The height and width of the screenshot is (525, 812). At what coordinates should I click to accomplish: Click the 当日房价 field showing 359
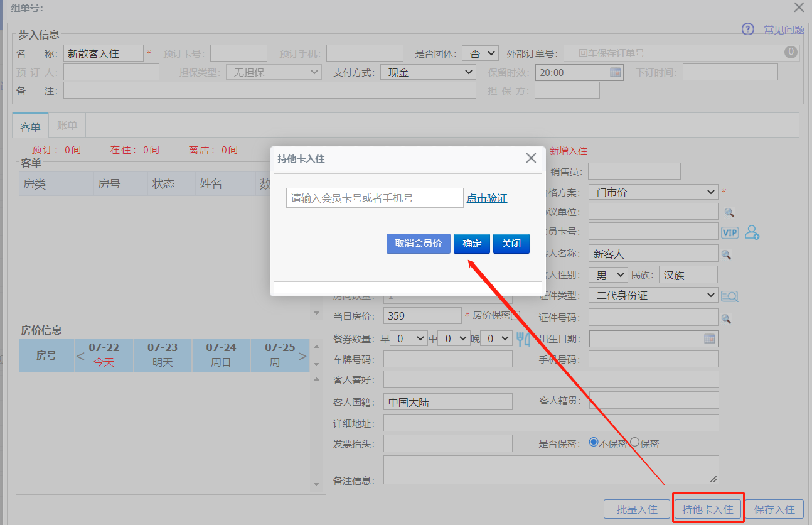[422, 315]
